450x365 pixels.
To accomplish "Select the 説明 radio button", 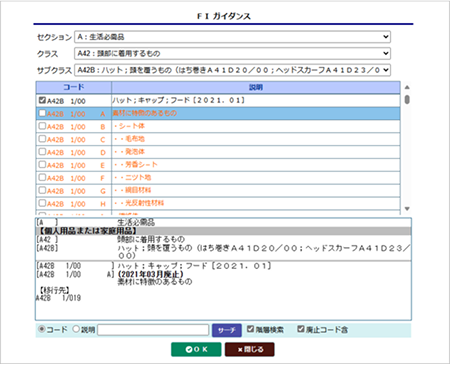I will pos(76,329).
